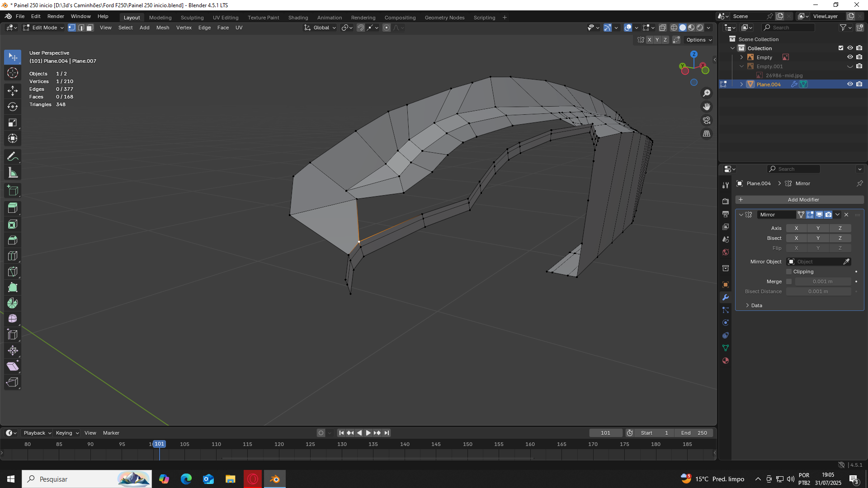Toggle camera view in viewport gizmo
Screen dimensions: 868x488
[706, 120]
